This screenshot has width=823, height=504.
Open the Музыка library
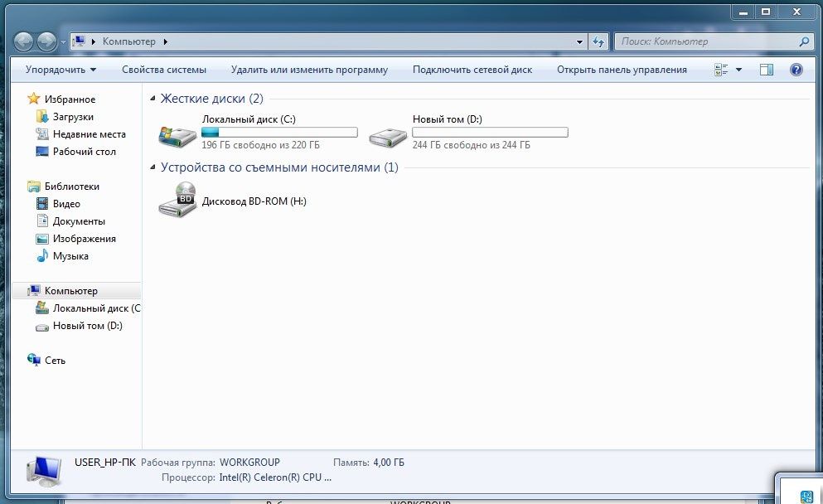(x=70, y=255)
